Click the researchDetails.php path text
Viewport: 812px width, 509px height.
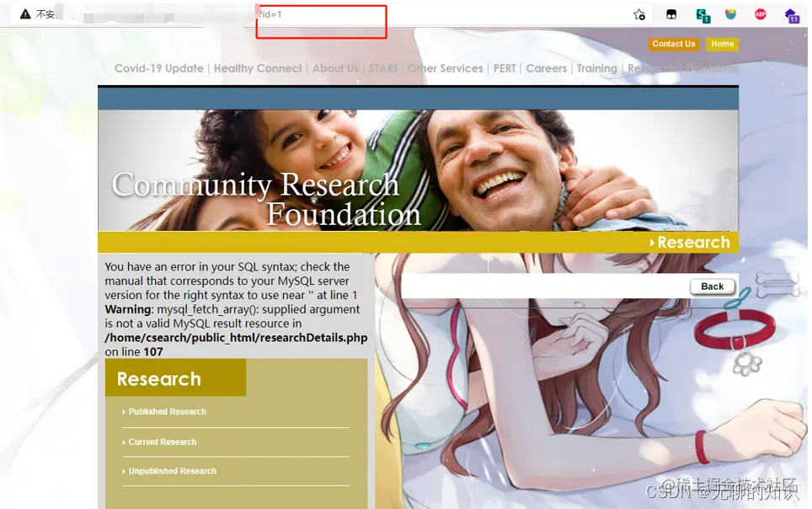[x=236, y=337]
